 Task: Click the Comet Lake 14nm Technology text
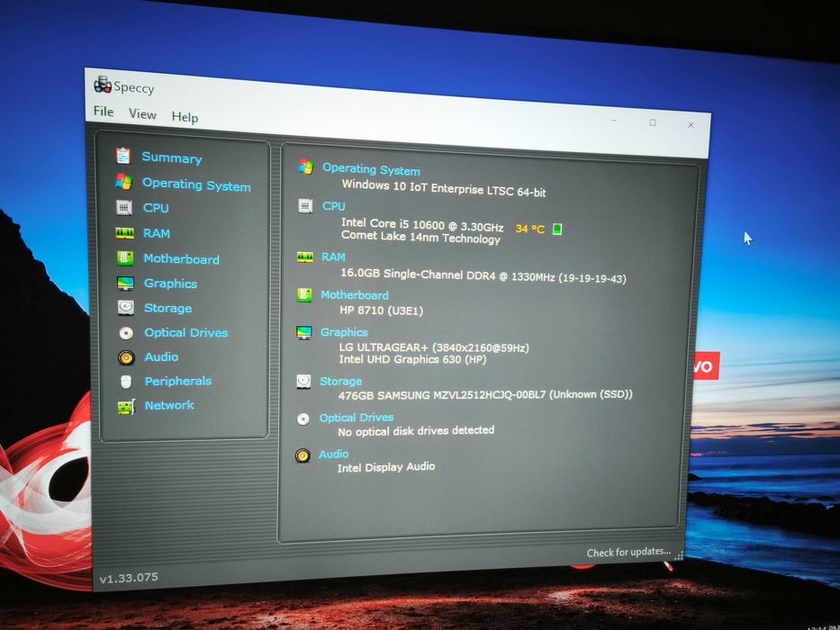coord(420,237)
